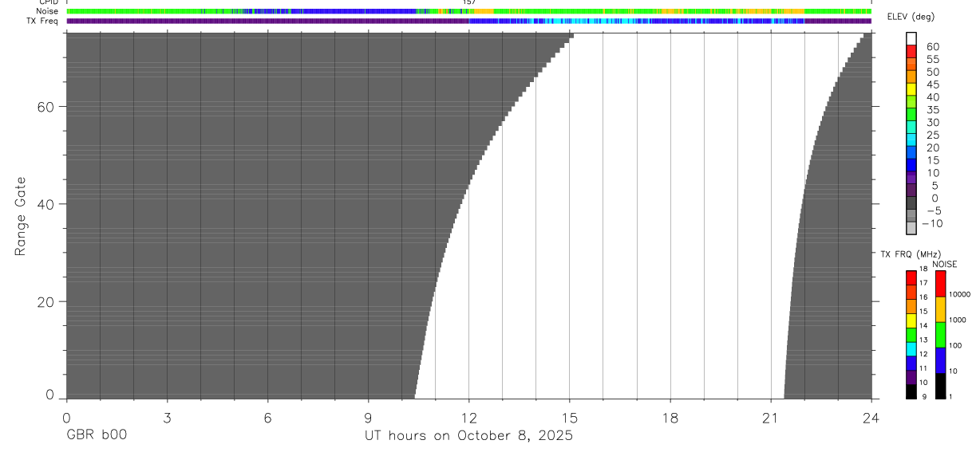Click the TX Freq color strip above plot
Image resolution: width=980 pixels, height=452 pixels.
469,21
